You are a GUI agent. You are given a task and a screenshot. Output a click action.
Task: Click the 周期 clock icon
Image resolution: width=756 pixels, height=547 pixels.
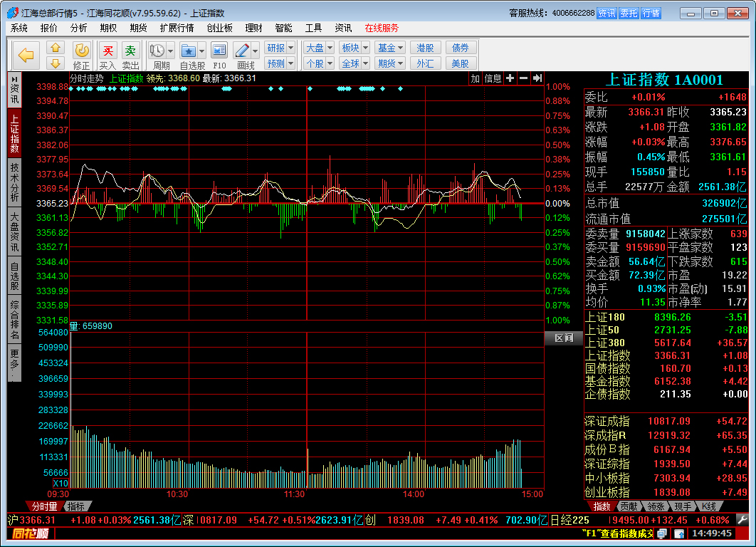coord(157,50)
